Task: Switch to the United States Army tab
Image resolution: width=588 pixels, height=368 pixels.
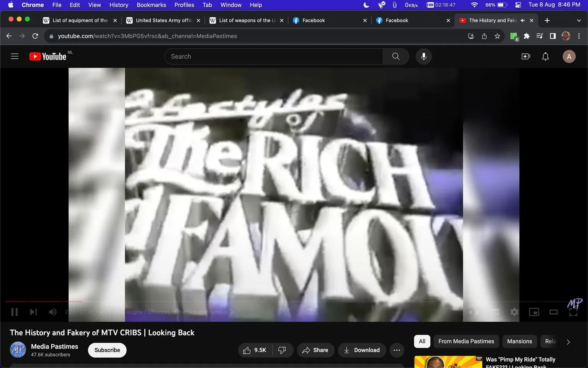Action: point(163,20)
